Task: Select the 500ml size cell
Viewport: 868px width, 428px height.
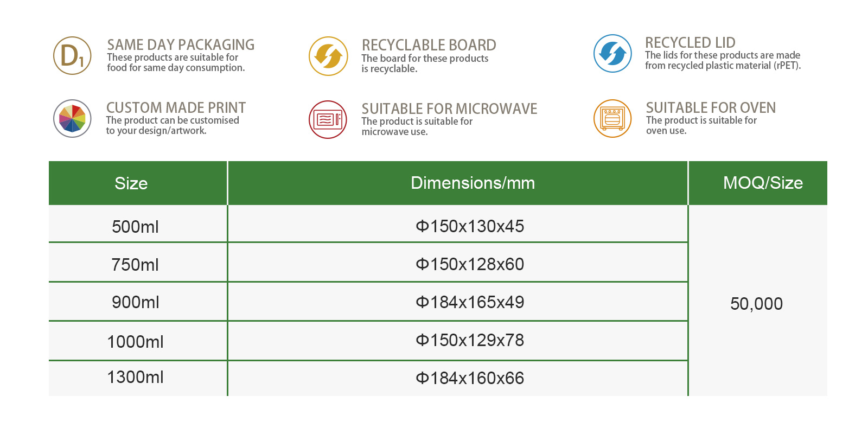Action: click(138, 223)
